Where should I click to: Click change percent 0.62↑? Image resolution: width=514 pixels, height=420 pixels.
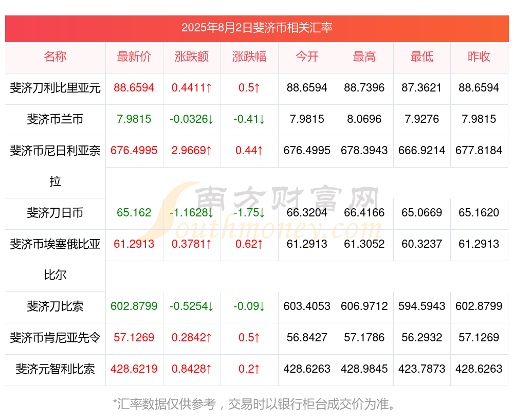point(249,244)
